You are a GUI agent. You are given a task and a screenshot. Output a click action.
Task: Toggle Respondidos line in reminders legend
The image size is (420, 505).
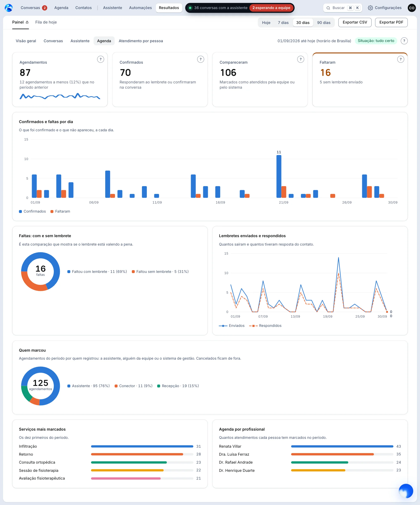point(265,326)
